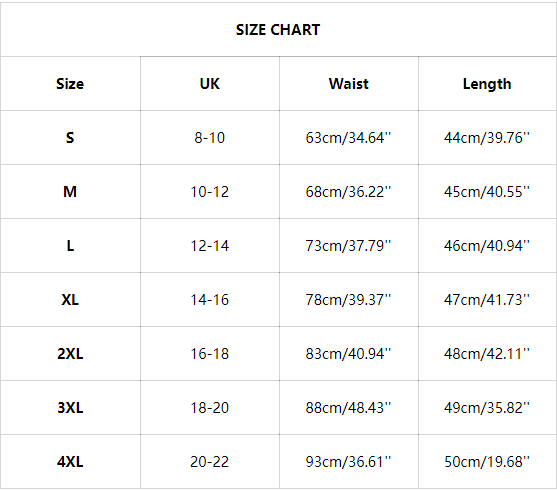This screenshot has height=490, width=557.
Task: Select waist value 93cm/36.61''
Action: pos(348,462)
